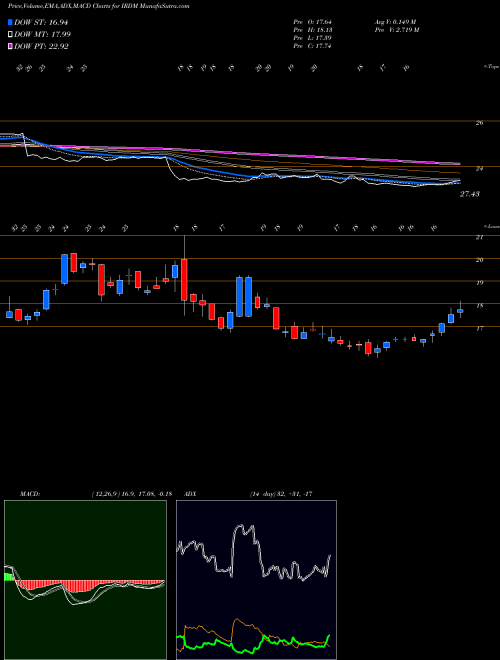The image size is (500, 660).
Task: Click the 'Pre H: 18.13' high value
Action: [313, 30]
